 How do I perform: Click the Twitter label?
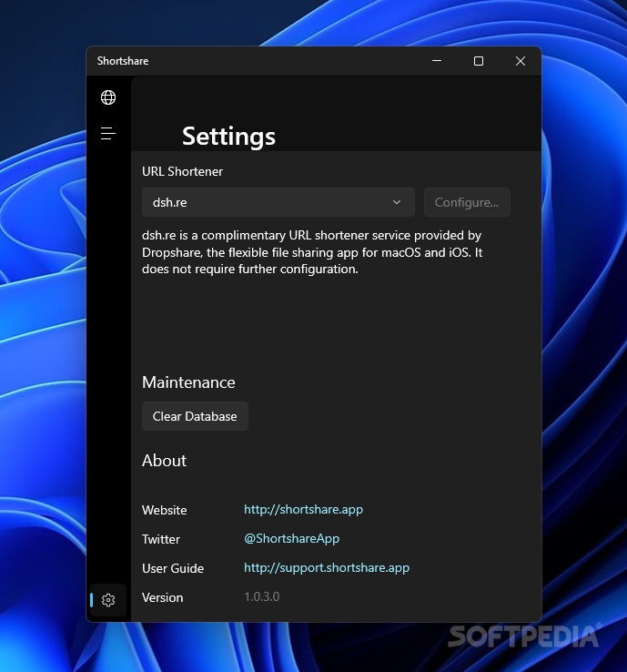(x=161, y=539)
